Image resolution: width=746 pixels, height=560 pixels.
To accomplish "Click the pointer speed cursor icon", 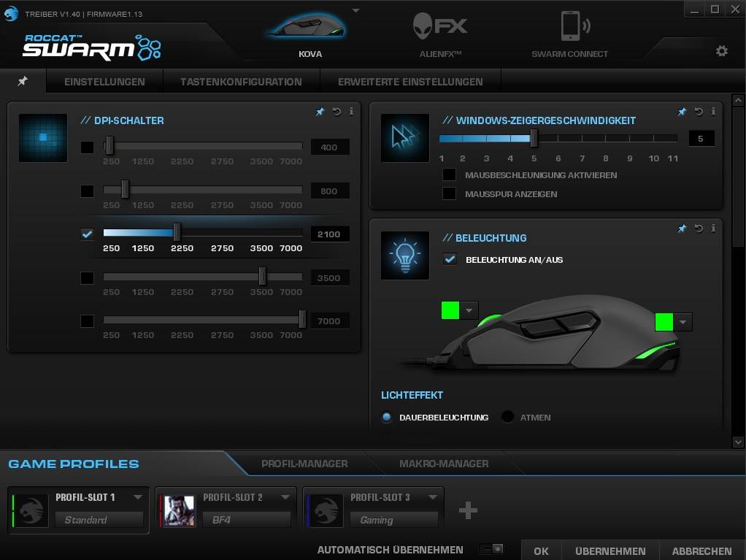I will point(405,137).
